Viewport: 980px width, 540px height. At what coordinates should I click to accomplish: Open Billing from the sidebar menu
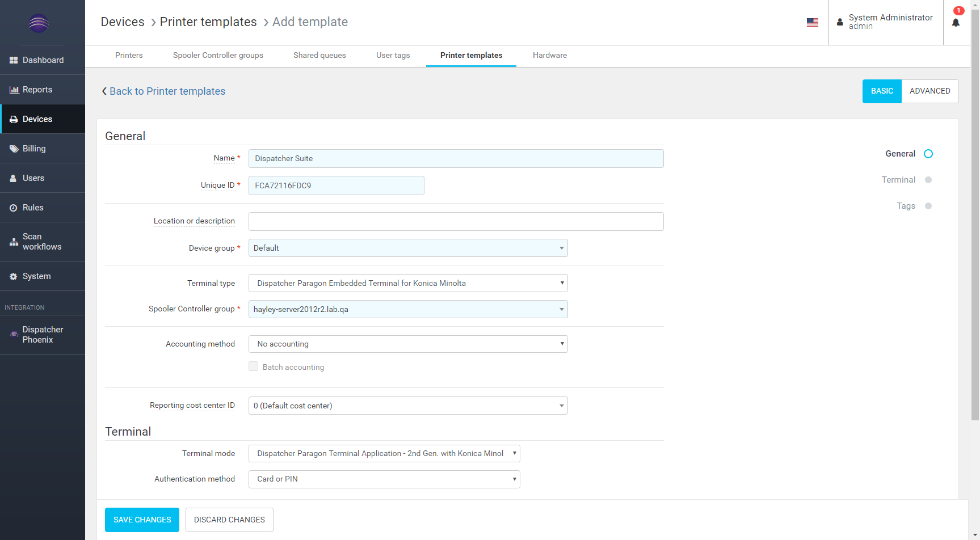(x=43, y=149)
